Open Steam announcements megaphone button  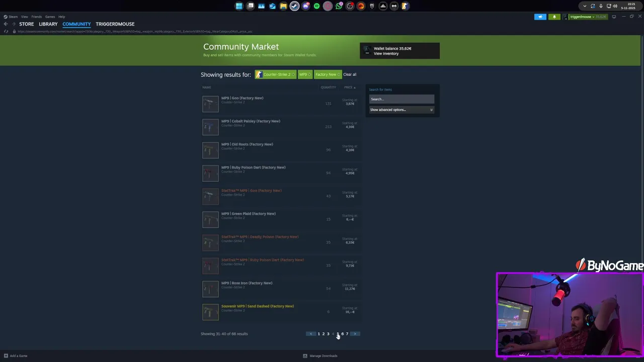[540, 17]
